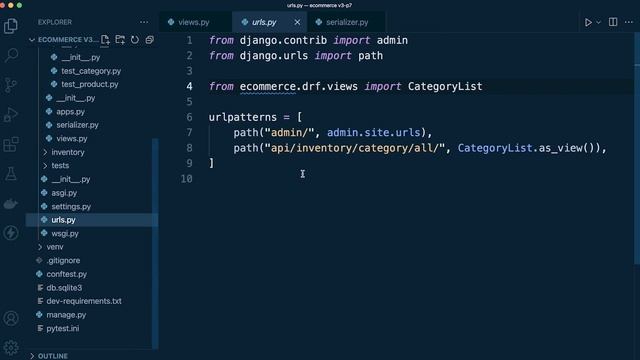The height and width of the screenshot is (360, 640).
Task: Collapse the ECOMMERCE V3 project section
Action: pos(65,40)
